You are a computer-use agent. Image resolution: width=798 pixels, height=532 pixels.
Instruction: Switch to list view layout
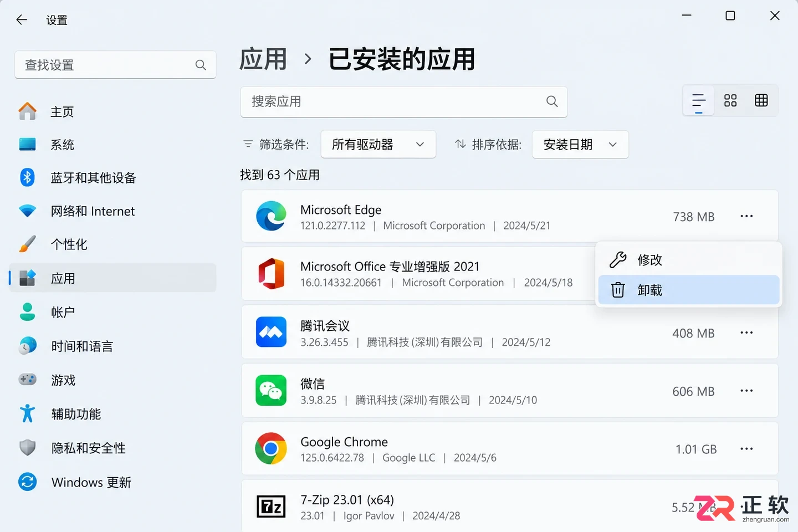click(x=699, y=100)
